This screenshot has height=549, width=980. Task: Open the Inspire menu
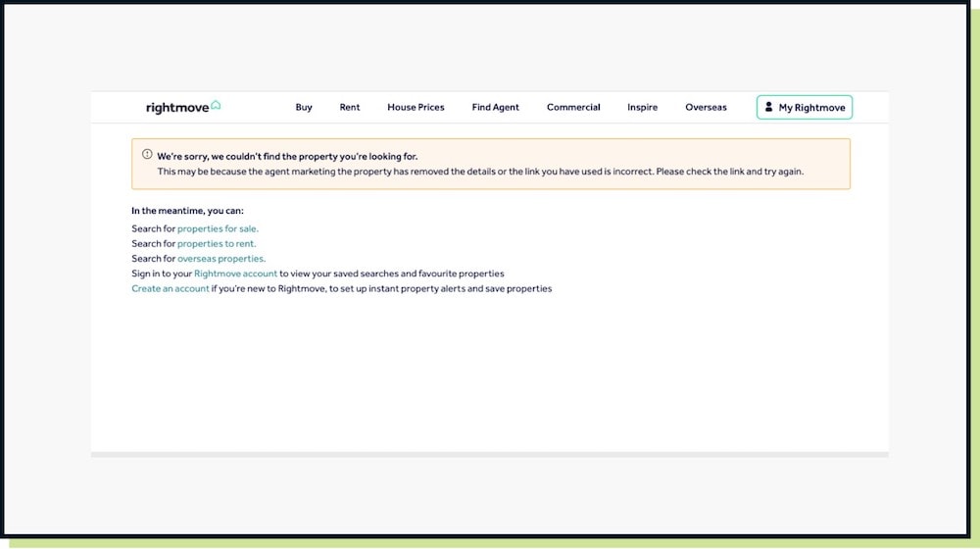coord(642,108)
